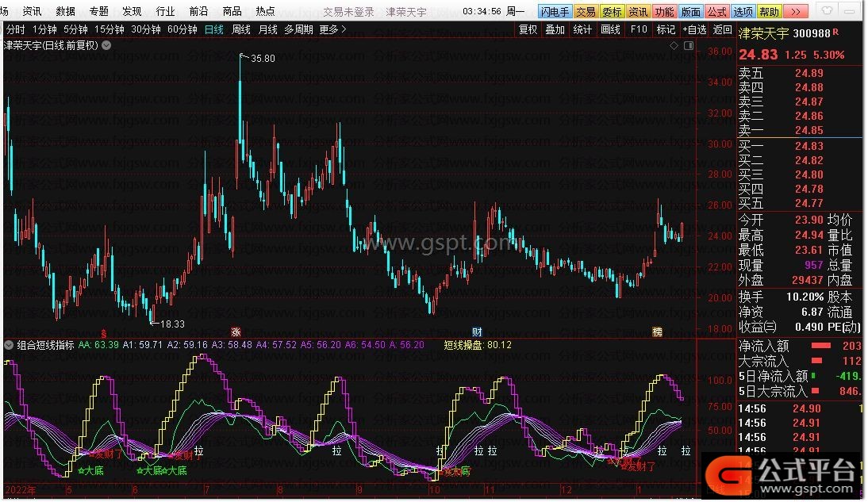
Task: Switch to the 分时 chart tab
Action: point(16,29)
